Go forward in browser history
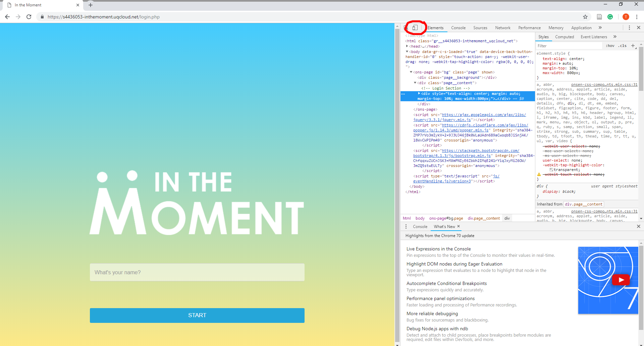The width and height of the screenshot is (644, 346). [18, 17]
